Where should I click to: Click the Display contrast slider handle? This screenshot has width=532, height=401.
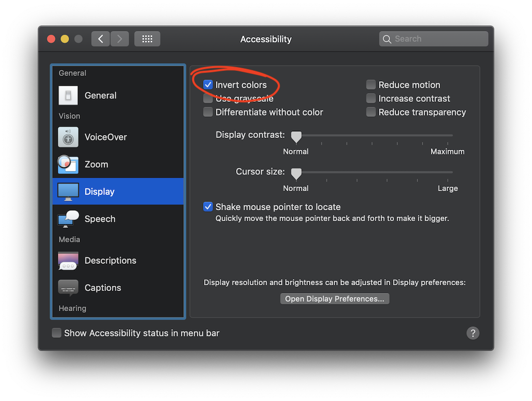coord(296,136)
